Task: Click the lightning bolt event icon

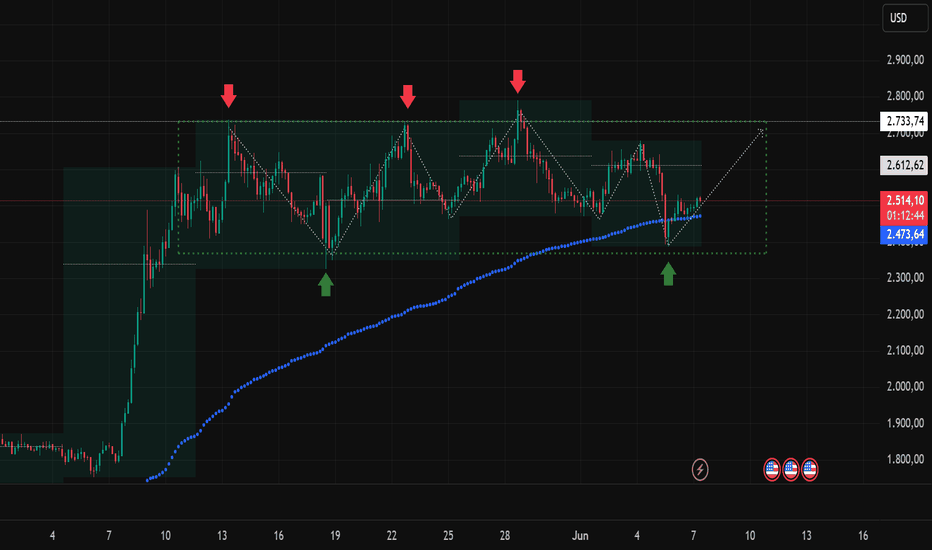Action: pos(700,470)
